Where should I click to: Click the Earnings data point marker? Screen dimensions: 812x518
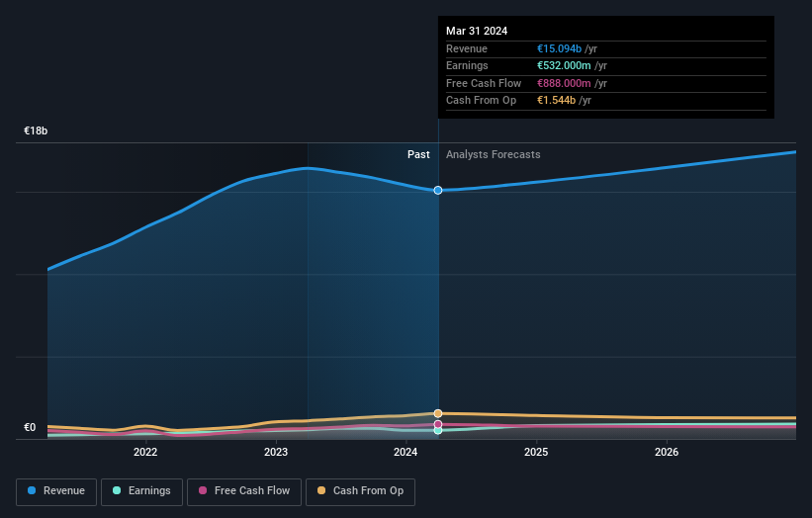click(438, 430)
